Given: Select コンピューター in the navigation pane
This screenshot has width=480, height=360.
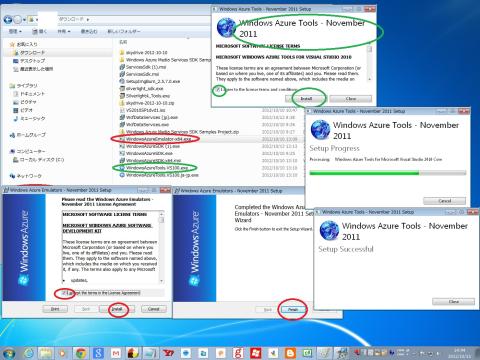Looking at the screenshot, I should [x=28, y=151].
